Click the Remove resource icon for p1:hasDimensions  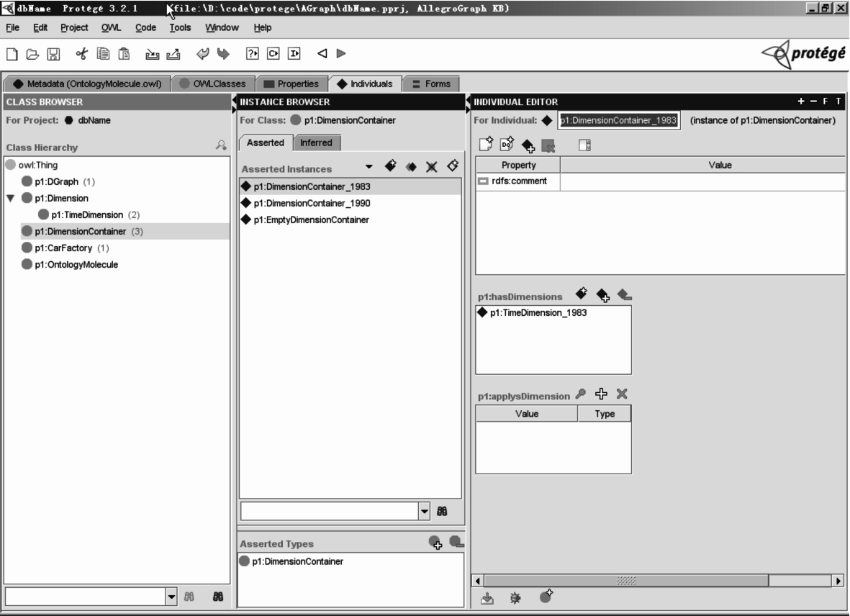point(624,295)
